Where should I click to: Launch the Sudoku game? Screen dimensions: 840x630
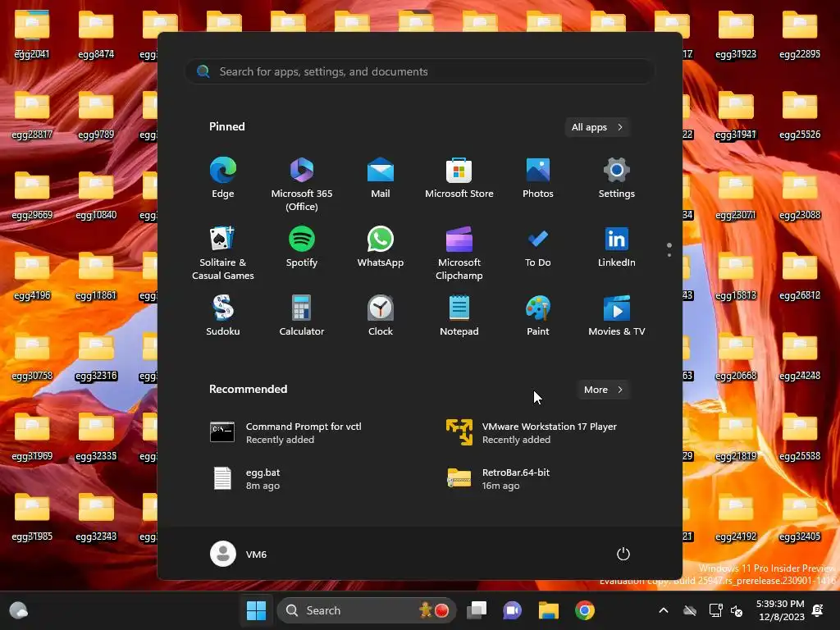point(223,316)
